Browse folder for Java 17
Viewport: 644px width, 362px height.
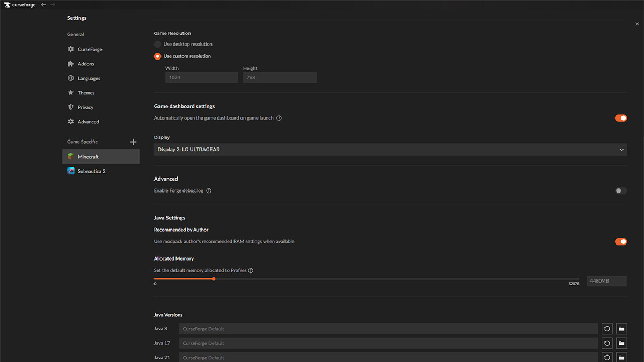(x=621, y=343)
